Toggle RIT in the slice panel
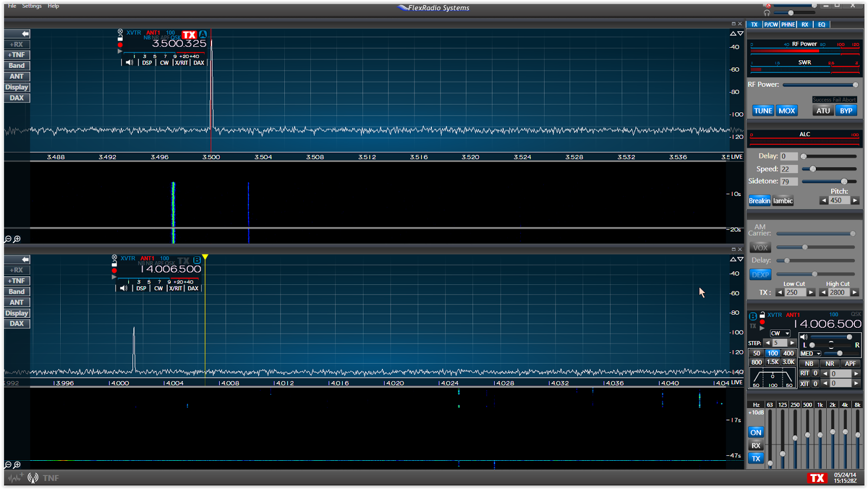The height and width of the screenshot is (489, 868). (805, 373)
